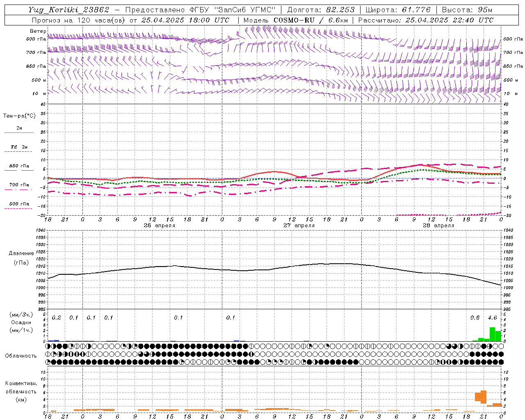Click the station title Yug_Korliki_23862
The image size is (525, 420).
click(69, 10)
